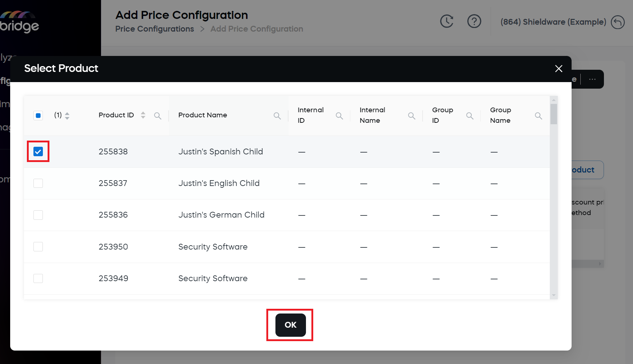Toggle the select-all checkbox in the header

[38, 116]
